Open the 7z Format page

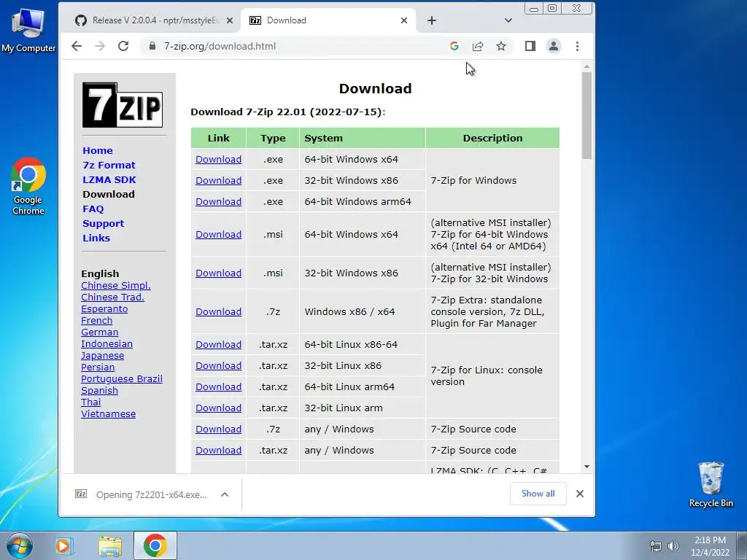[x=109, y=166]
